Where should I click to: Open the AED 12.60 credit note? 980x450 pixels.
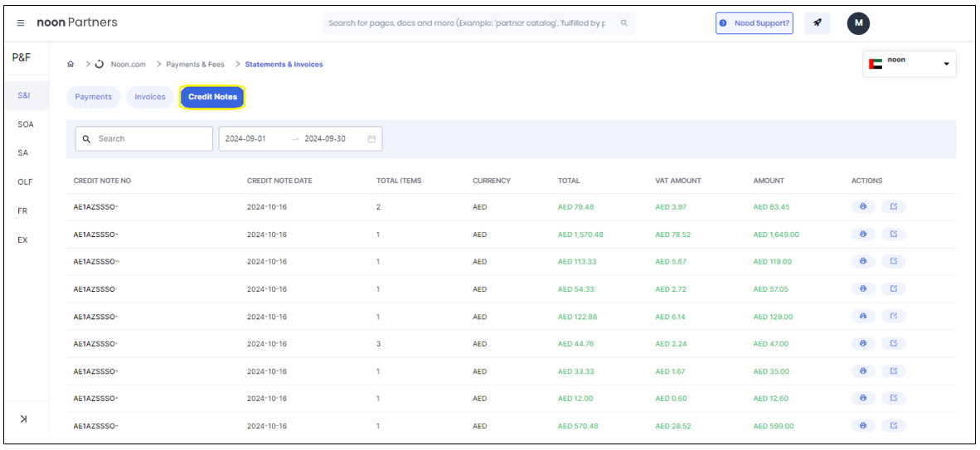pyautogui.click(x=894, y=398)
